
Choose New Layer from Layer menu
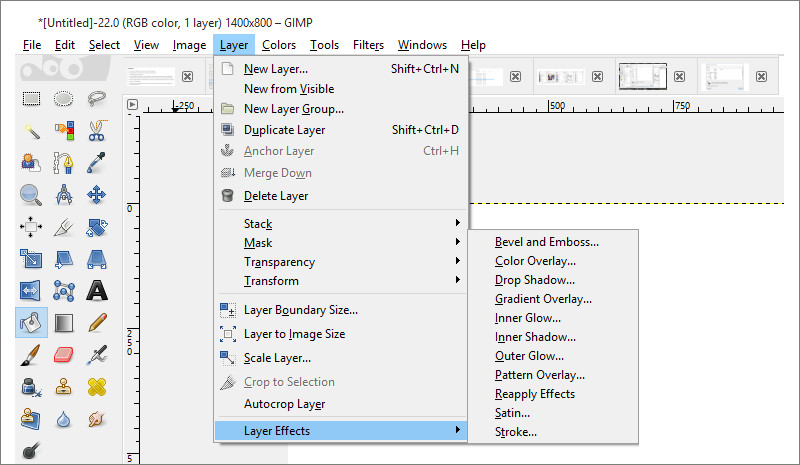click(x=276, y=69)
